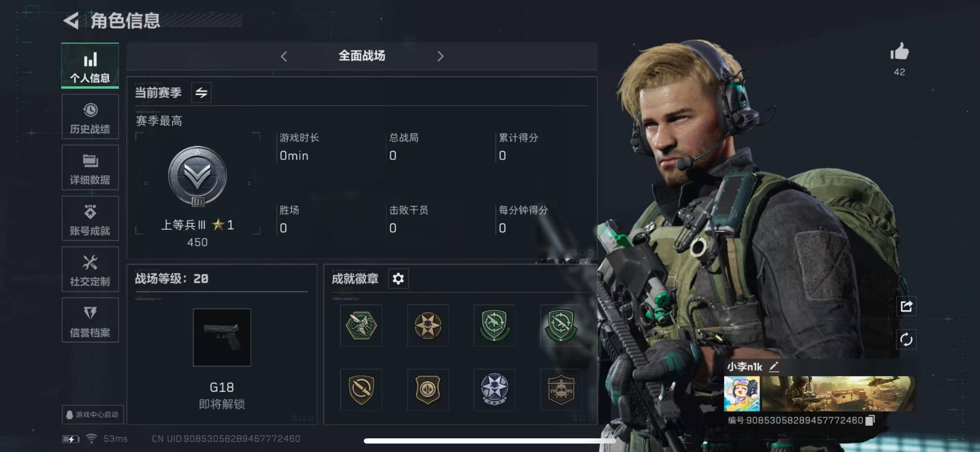Edit nickname 小李n1k with the pencil icon
Screen dimensions: 980x452
(x=774, y=366)
